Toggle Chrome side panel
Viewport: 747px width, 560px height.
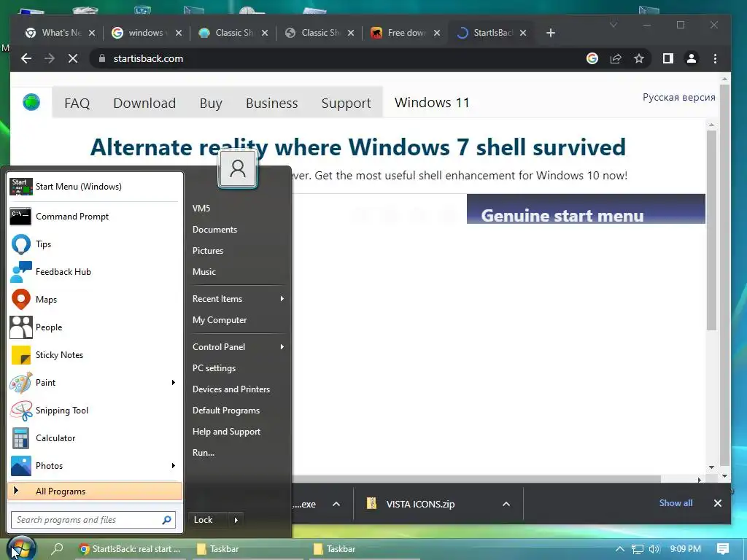tap(668, 58)
